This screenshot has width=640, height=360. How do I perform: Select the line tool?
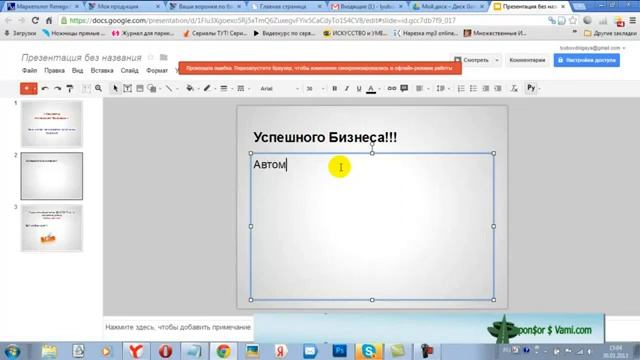(x=169, y=88)
